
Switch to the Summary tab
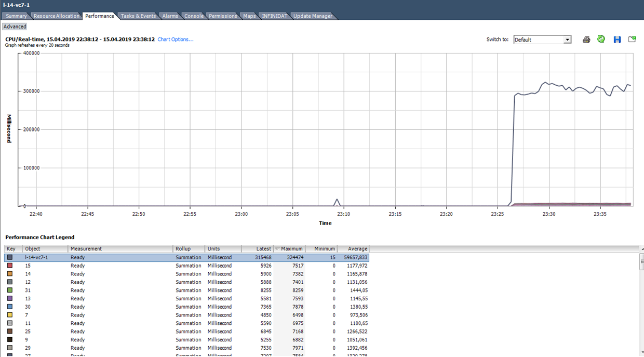pos(16,16)
